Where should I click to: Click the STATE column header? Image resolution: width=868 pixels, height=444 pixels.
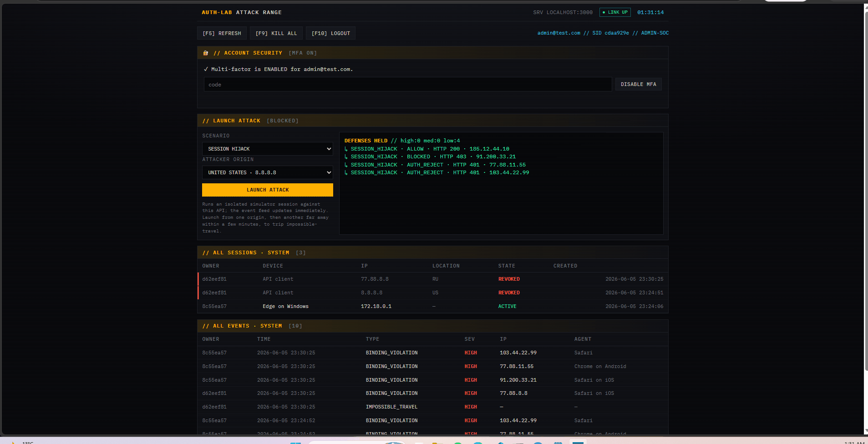coord(507,266)
